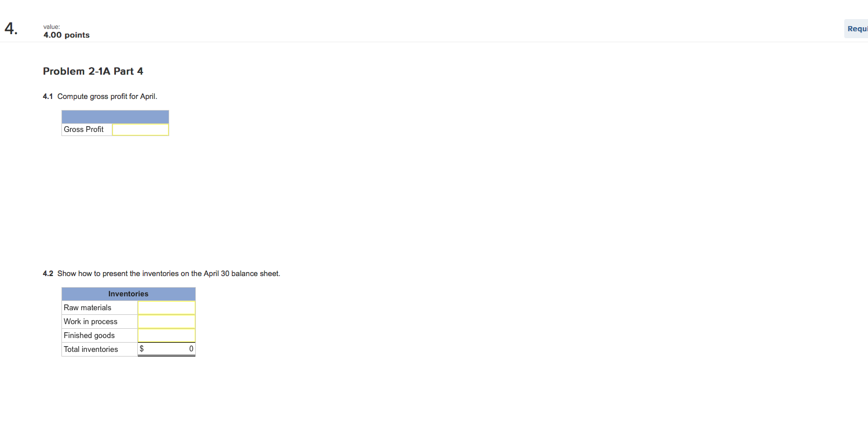Click the Gross Profit row label cell
Viewport: 868px width, 448px height.
87,130
